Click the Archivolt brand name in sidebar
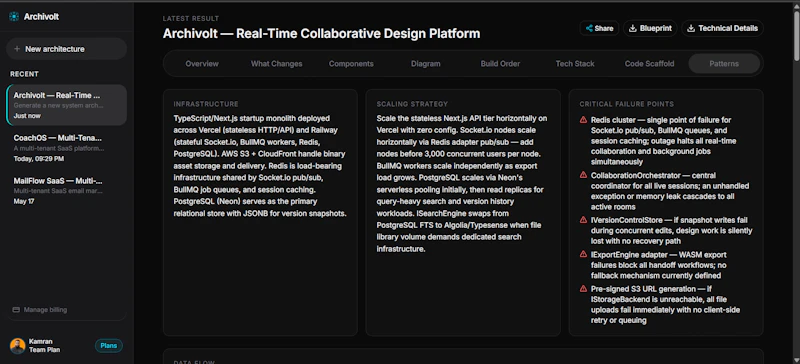This screenshot has width=800, height=364. pyautogui.click(x=41, y=17)
